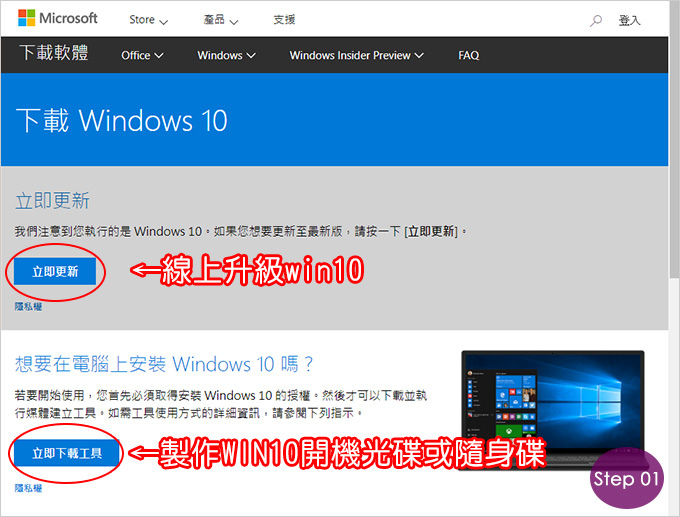Expand the 產品 dropdown menu
The height and width of the screenshot is (517, 680).
(x=221, y=20)
